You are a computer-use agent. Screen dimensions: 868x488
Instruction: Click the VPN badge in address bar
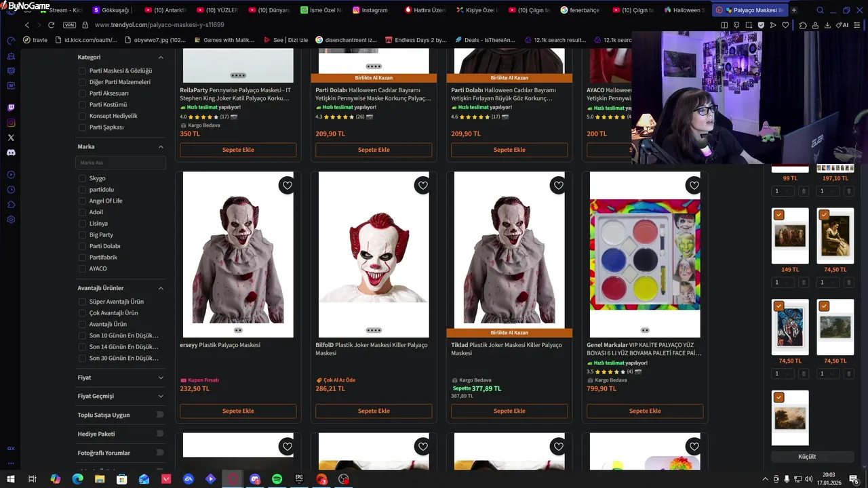tap(69, 25)
